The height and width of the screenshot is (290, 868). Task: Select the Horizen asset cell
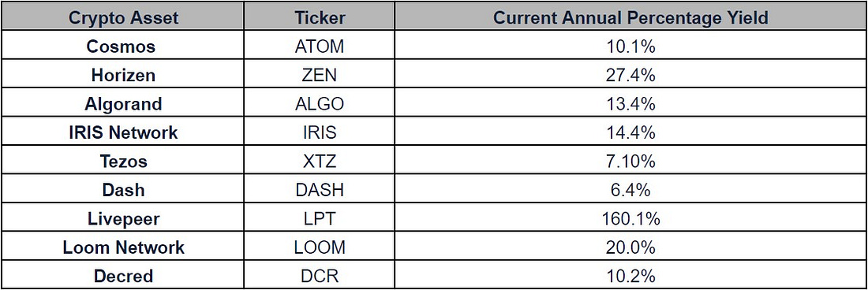click(x=123, y=75)
